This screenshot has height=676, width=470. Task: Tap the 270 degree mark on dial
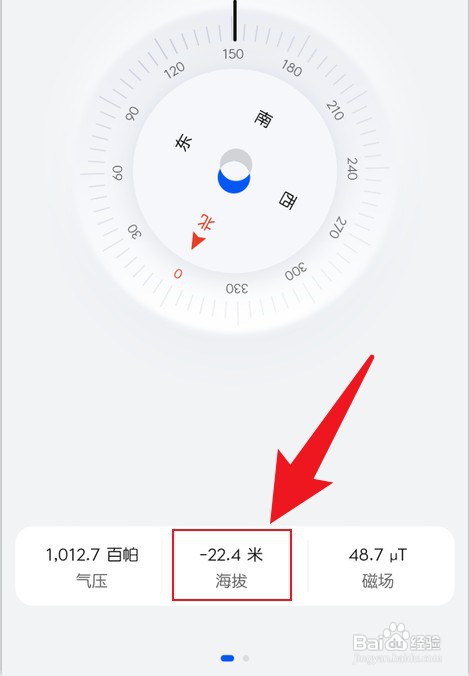(x=338, y=228)
